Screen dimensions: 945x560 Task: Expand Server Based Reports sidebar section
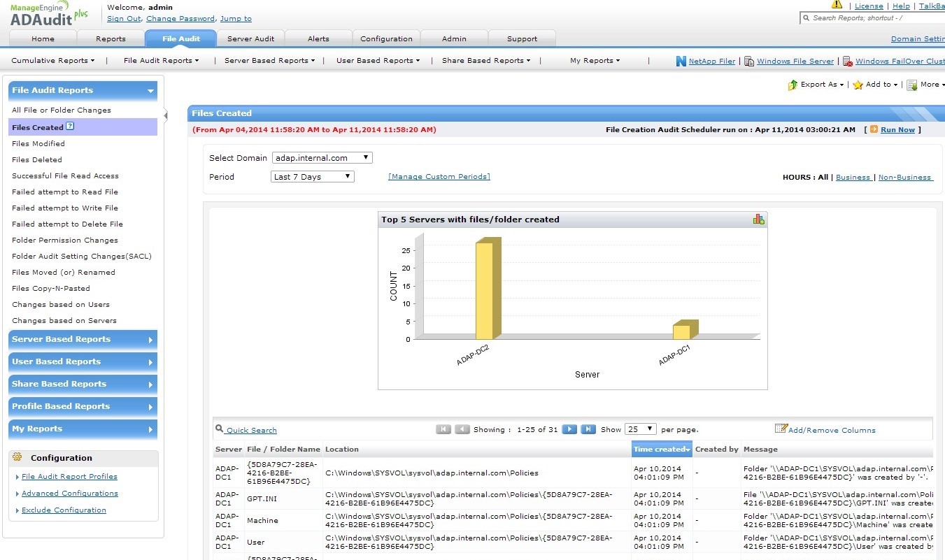click(83, 340)
